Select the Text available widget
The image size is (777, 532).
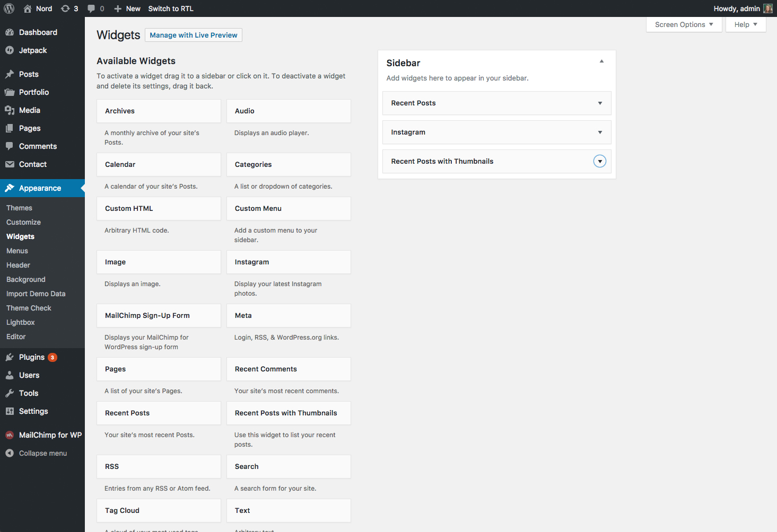pos(289,511)
